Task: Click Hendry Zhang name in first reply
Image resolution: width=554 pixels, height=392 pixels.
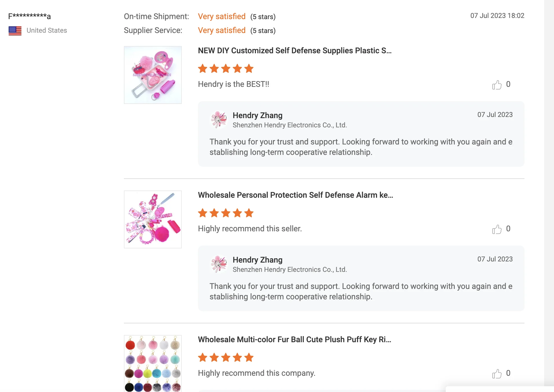Action: (257, 115)
